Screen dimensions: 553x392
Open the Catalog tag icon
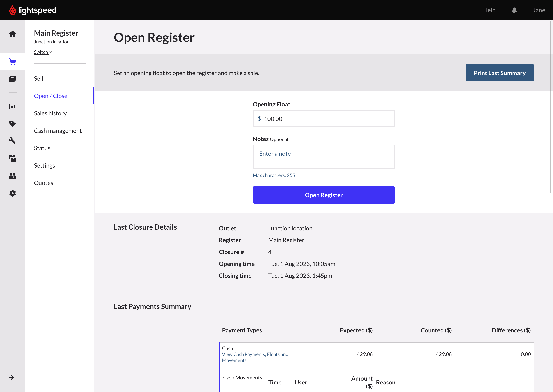(13, 123)
